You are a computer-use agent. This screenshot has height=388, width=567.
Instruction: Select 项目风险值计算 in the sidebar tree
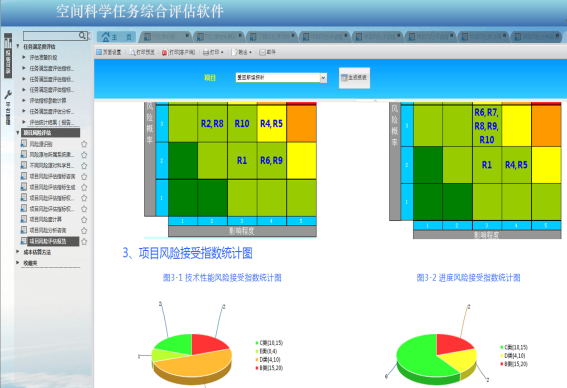point(46,219)
